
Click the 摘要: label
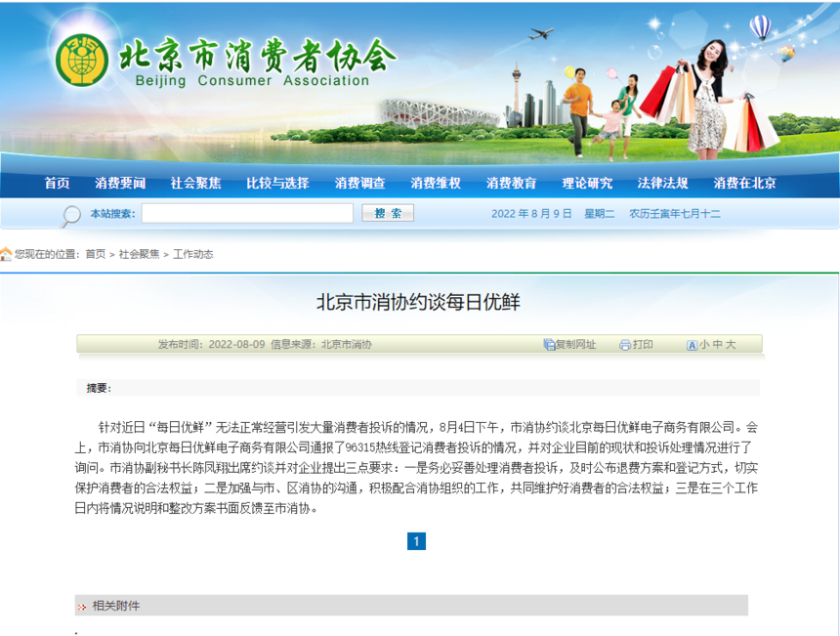coord(99,389)
